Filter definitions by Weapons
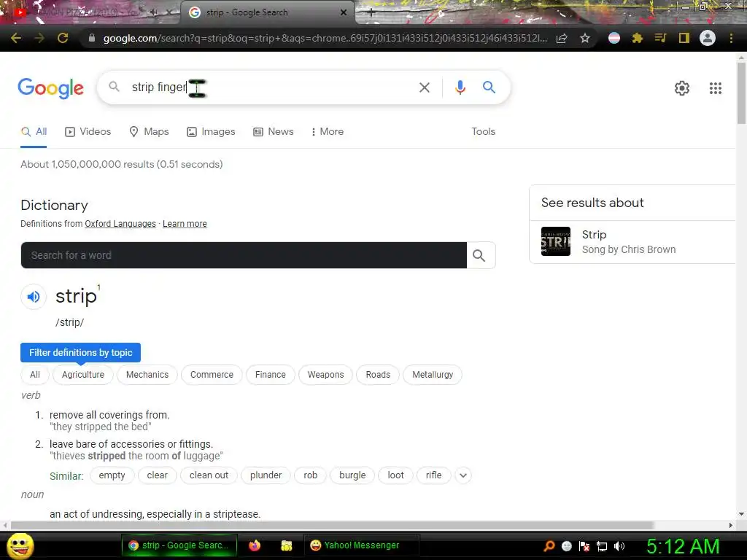 (325, 375)
